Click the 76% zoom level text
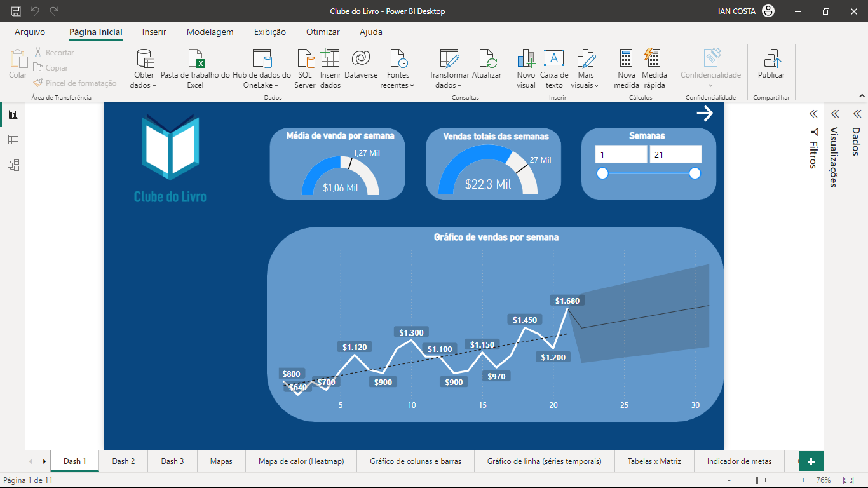The height and width of the screenshot is (488, 868). point(824,480)
